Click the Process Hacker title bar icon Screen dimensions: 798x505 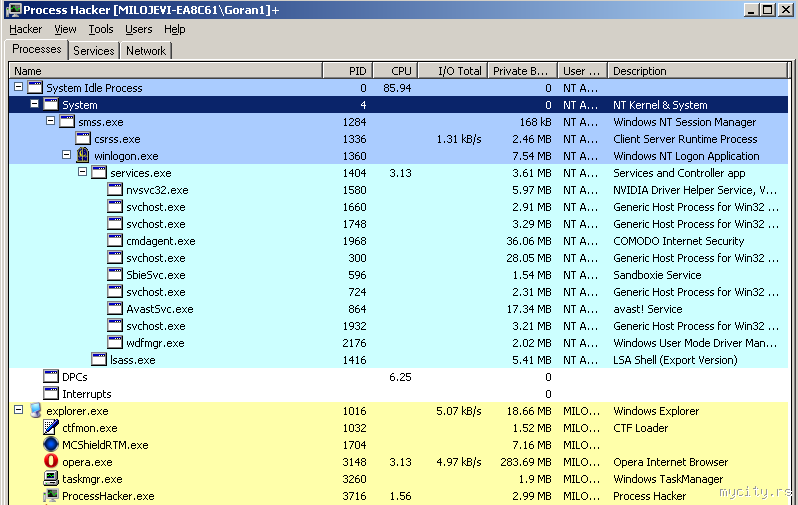14,10
